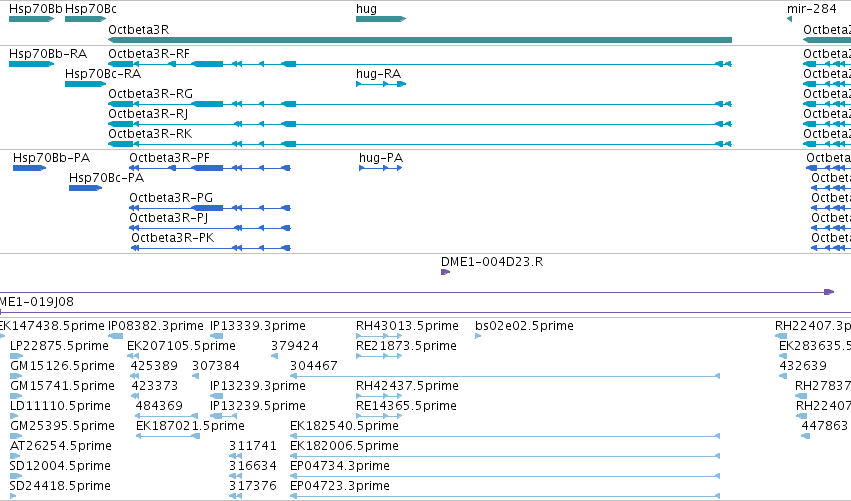
Task: Select feature 304467
Action: [x=314, y=366]
